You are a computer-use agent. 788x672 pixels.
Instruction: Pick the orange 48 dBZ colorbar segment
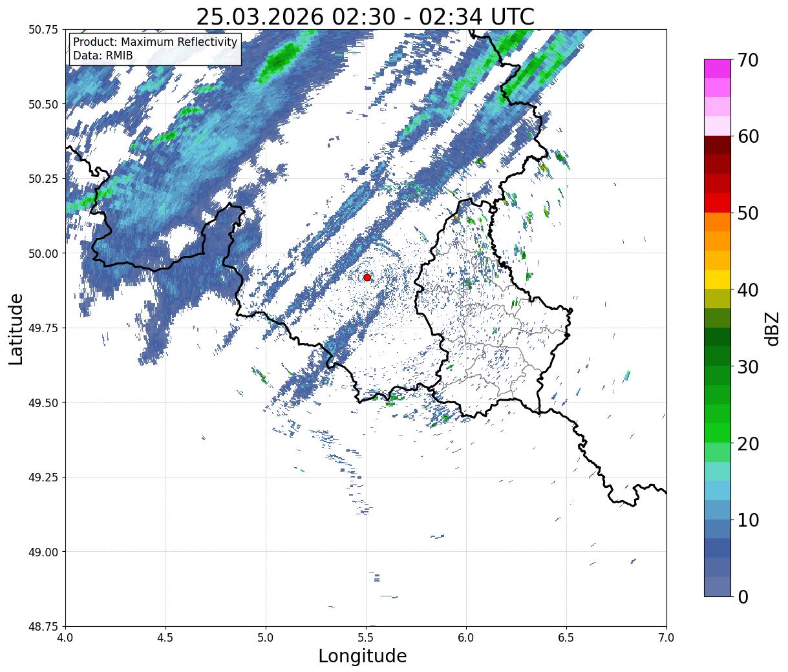click(718, 222)
